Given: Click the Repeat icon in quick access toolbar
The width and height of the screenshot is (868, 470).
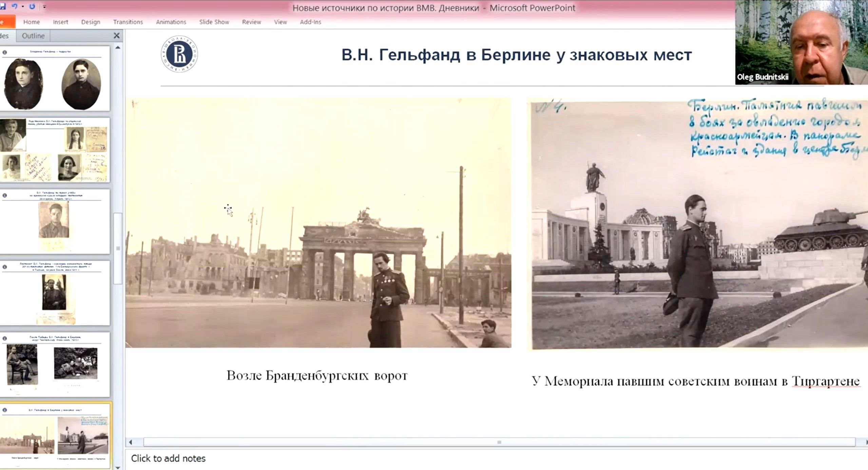Looking at the screenshot, I should pos(32,6).
